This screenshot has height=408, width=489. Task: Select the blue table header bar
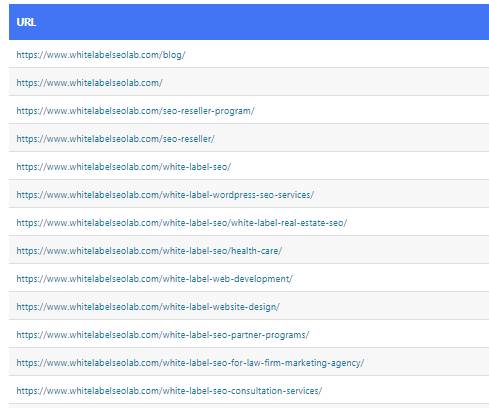tap(249, 22)
